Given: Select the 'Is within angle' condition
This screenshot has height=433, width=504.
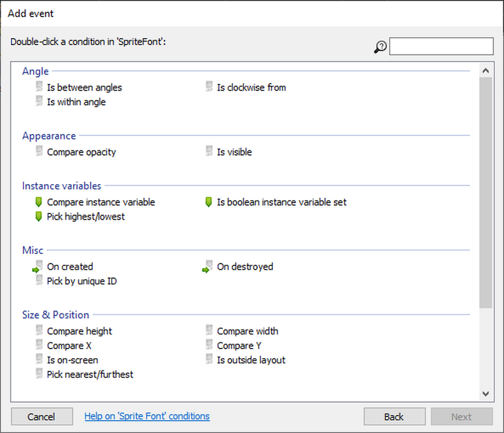Looking at the screenshot, I should pyautogui.click(x=76, y=102).
